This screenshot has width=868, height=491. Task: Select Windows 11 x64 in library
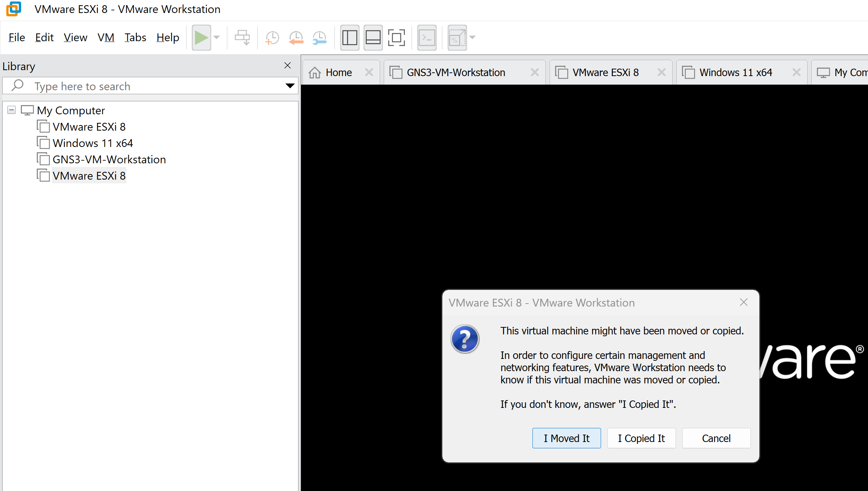click(x=93, y=143)
